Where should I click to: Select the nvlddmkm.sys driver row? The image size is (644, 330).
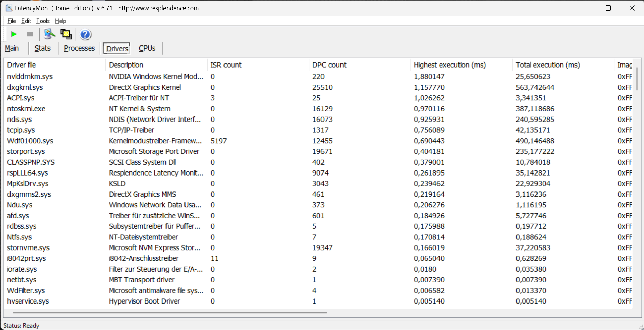(x=318, y=77)
